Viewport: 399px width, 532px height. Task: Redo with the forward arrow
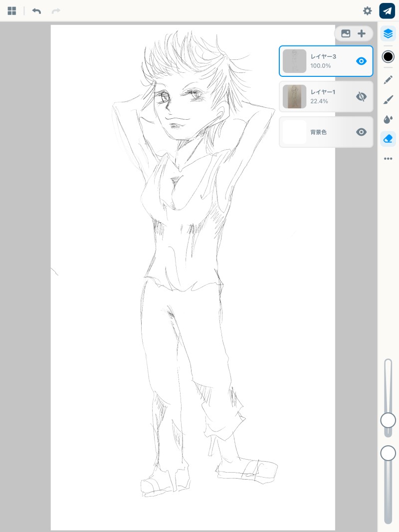coord(56,11)
